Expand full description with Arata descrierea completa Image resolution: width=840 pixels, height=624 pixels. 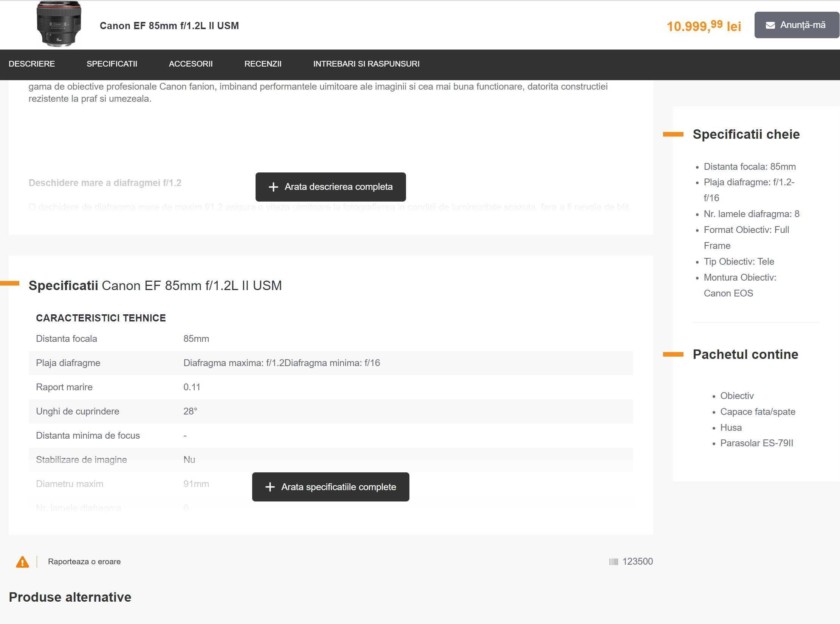pos(331,187)
